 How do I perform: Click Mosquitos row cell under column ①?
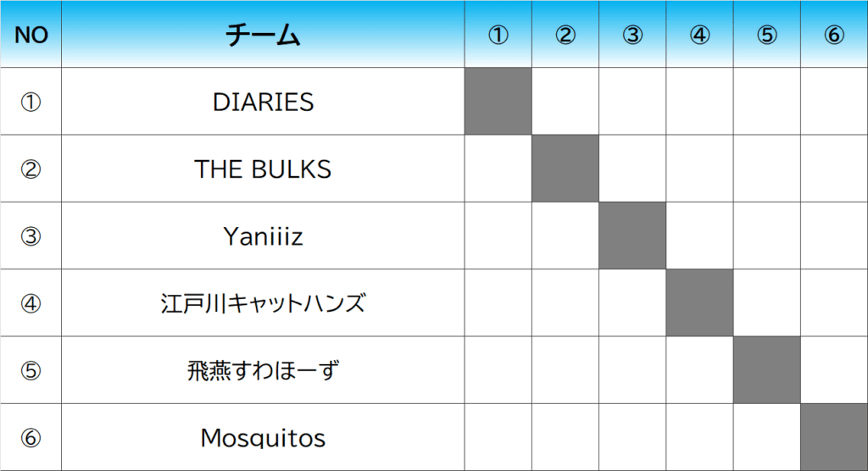[498, 437]
